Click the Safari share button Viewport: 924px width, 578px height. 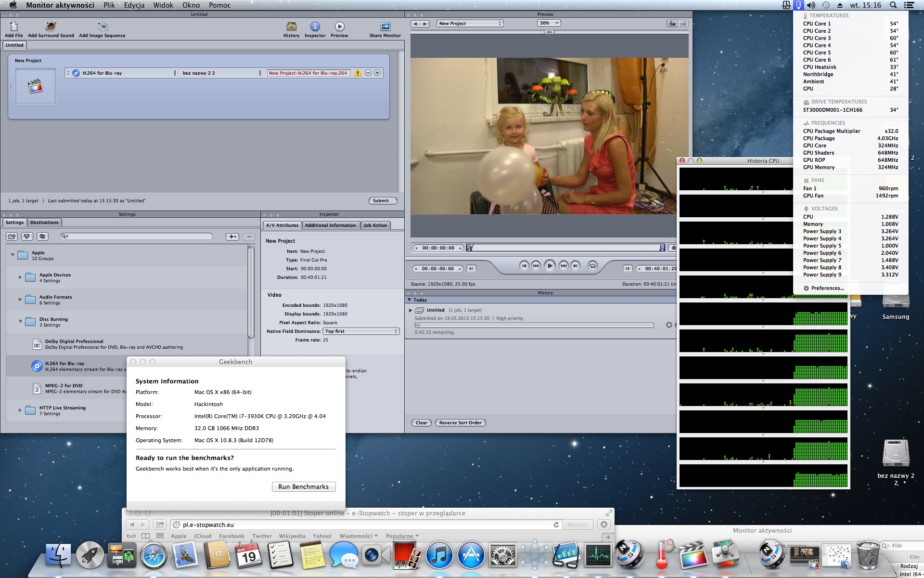(x=160, y=525)
